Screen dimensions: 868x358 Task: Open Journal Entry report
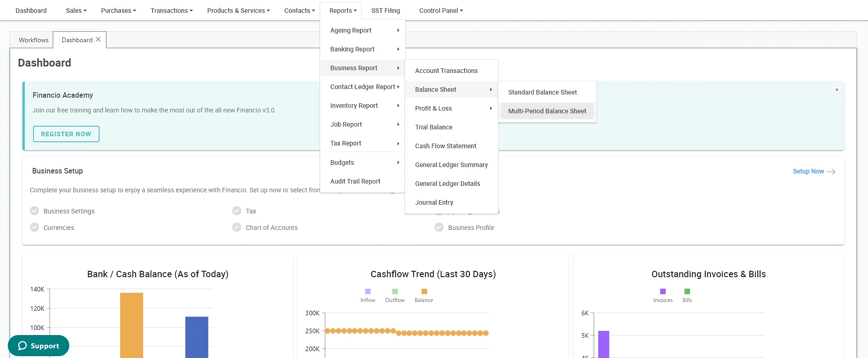(451, 203)
